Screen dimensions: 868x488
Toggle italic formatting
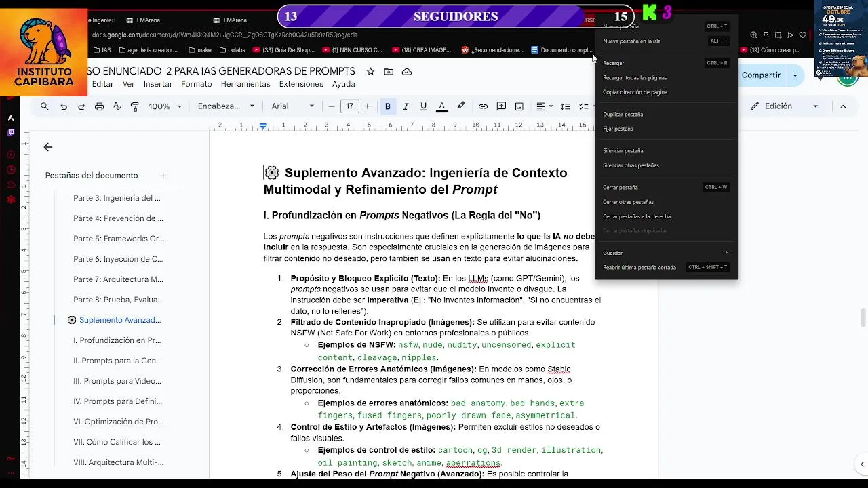pyautogui.click(x=406, y=106)
